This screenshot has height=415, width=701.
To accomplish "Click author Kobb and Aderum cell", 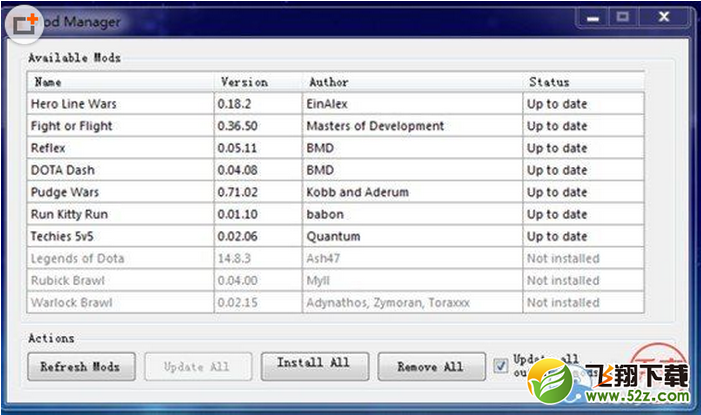I will pyautogui.click(x=413, y=192).
